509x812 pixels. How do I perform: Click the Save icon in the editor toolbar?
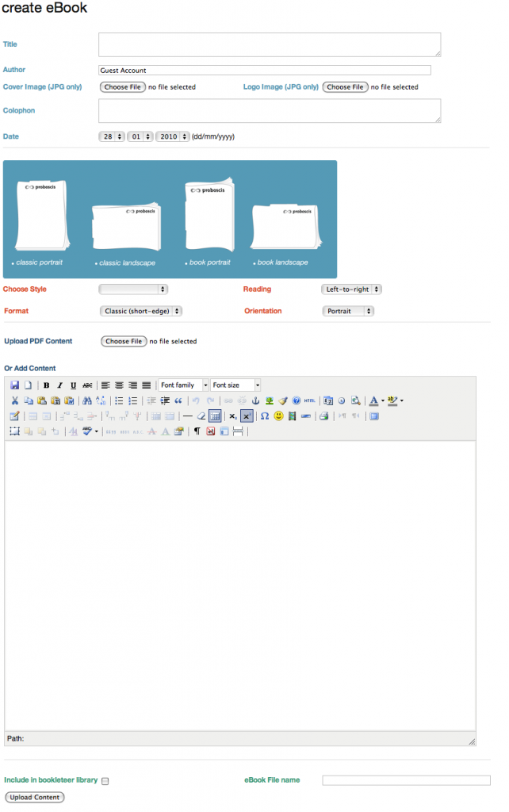tap(14, 385)
